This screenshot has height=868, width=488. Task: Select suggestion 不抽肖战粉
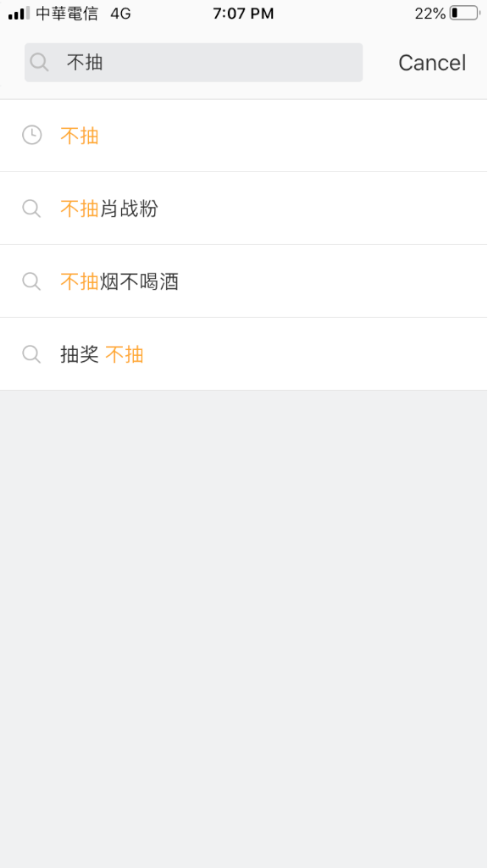pyautogui.click(x=244, y=209)
